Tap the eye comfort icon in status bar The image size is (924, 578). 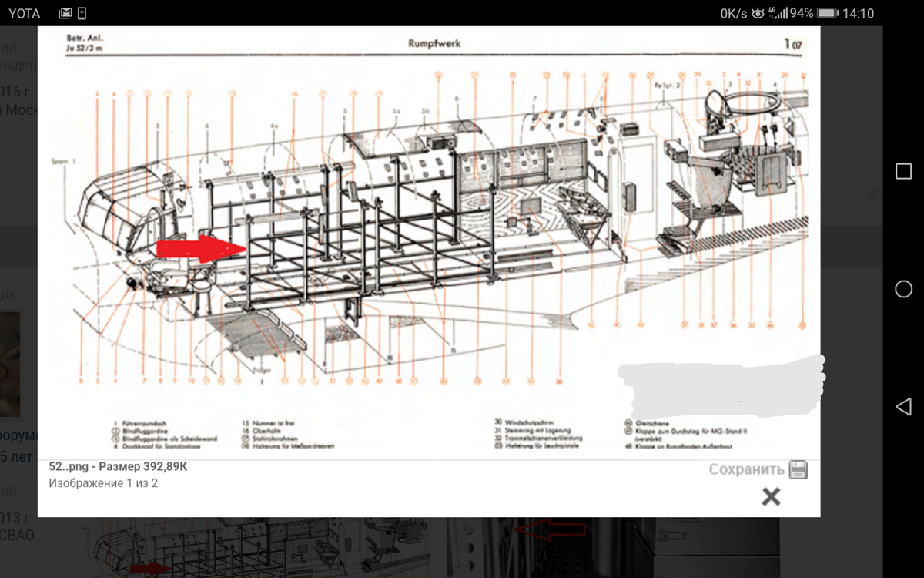758,13
